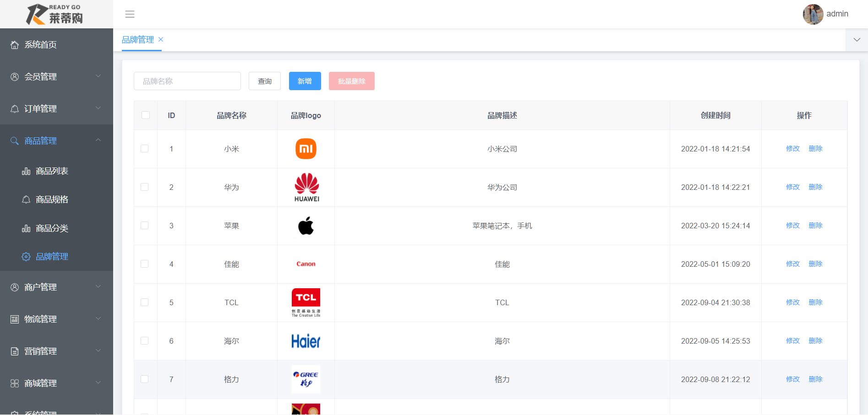This screenshot has width=868, height=415.
Task: Close the 品牌管理 tab with the X
Action: (161, 39)
